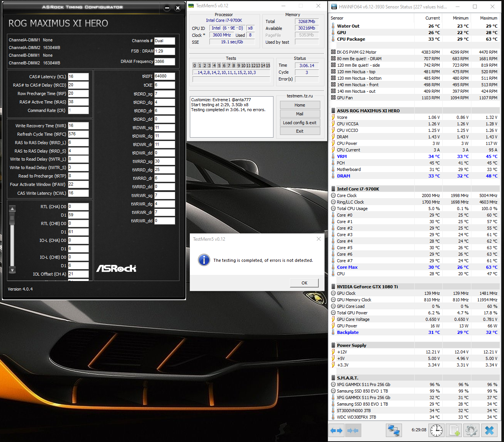Viewport: 504px width, 442px height.
Task: Open the remote network monitors icon in HWiNFO
Action: coord(394,430)
